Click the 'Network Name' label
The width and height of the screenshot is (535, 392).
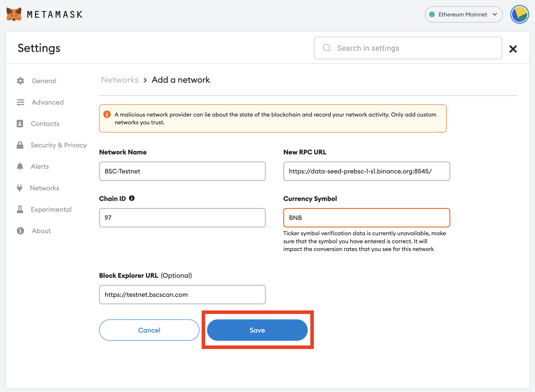coord(123,152)
